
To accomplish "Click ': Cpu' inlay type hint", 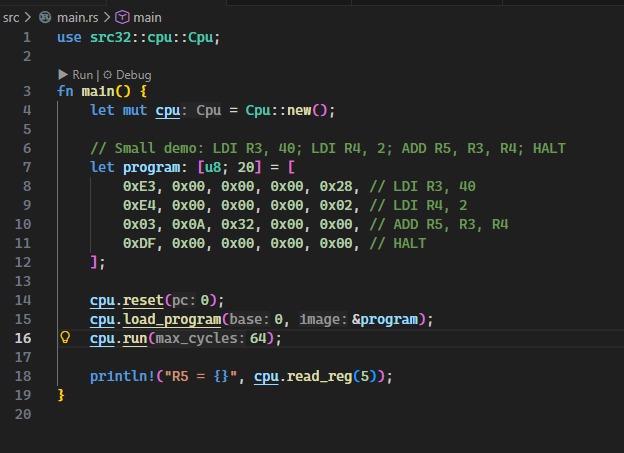I will click(201, 110).
